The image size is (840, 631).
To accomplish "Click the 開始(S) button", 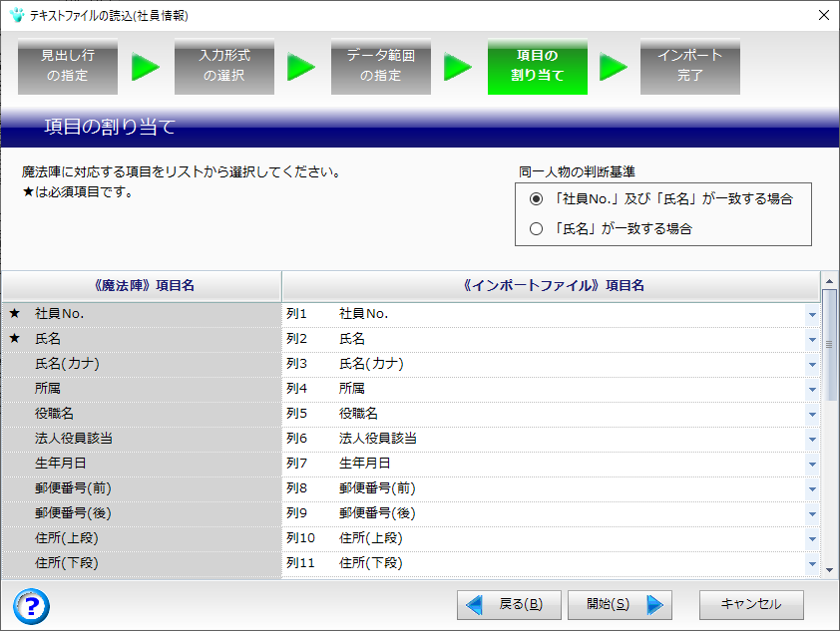I will [x=620, y=605].
